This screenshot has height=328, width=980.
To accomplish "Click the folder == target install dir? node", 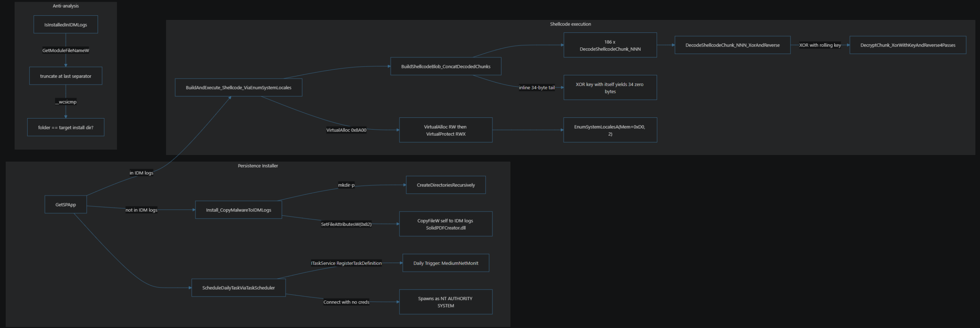I will coord(65,127).
